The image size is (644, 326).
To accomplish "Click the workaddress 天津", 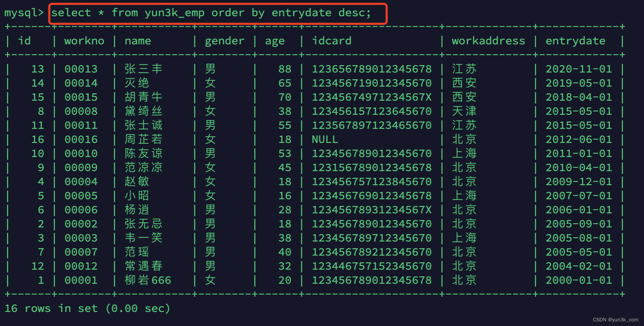I will click(x=464, y=111).
